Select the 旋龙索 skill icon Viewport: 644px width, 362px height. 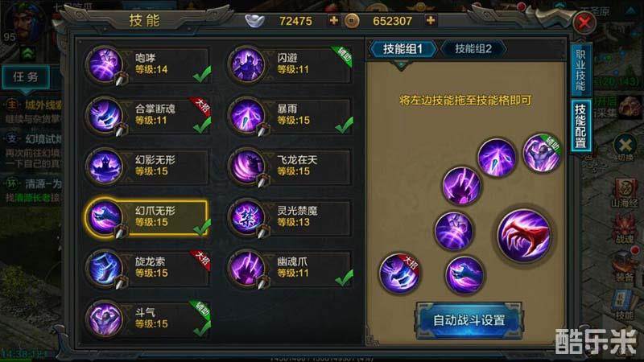point(105,268)
